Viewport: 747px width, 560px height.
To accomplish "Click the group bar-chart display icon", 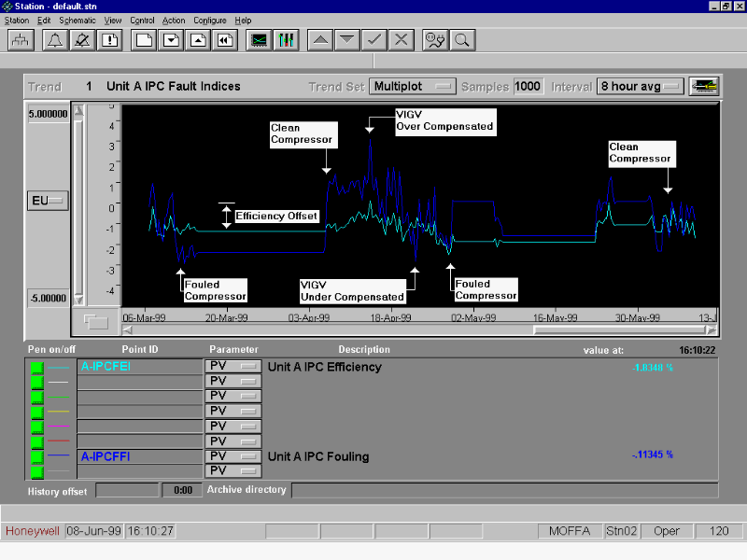I will tap(287, 40).
